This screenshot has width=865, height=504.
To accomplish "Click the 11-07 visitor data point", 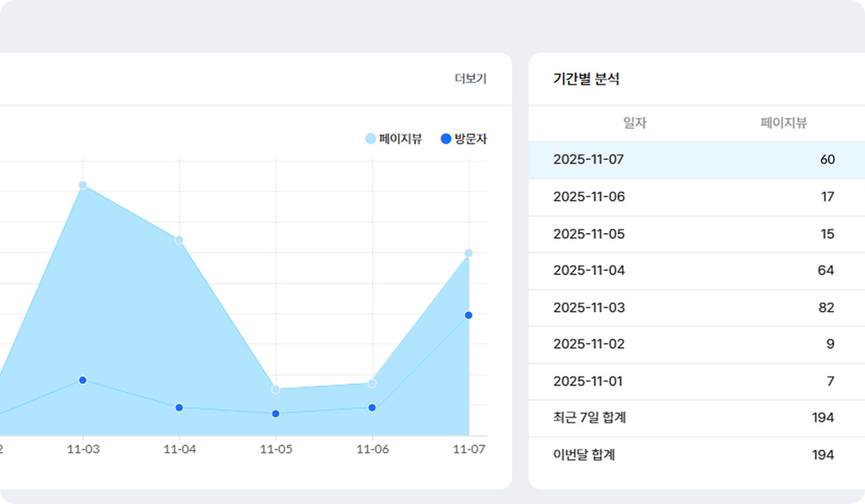I will pyautogui.click(x=468, y=316).
